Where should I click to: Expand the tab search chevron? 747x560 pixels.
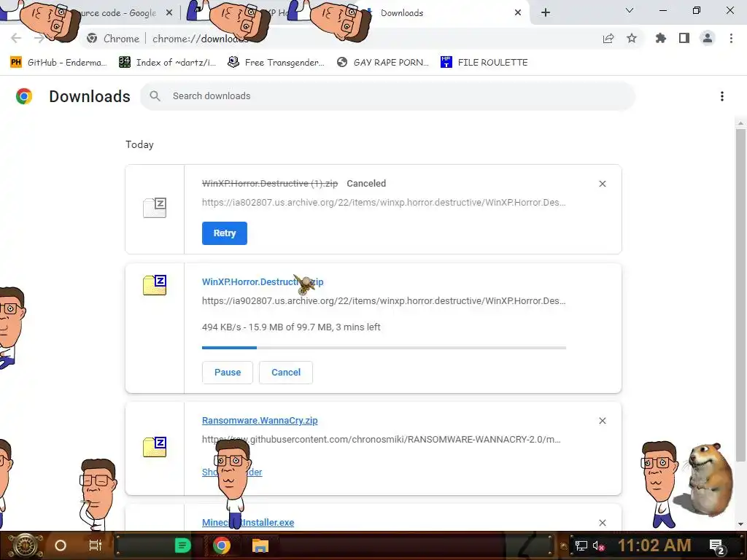click(630, 10)
